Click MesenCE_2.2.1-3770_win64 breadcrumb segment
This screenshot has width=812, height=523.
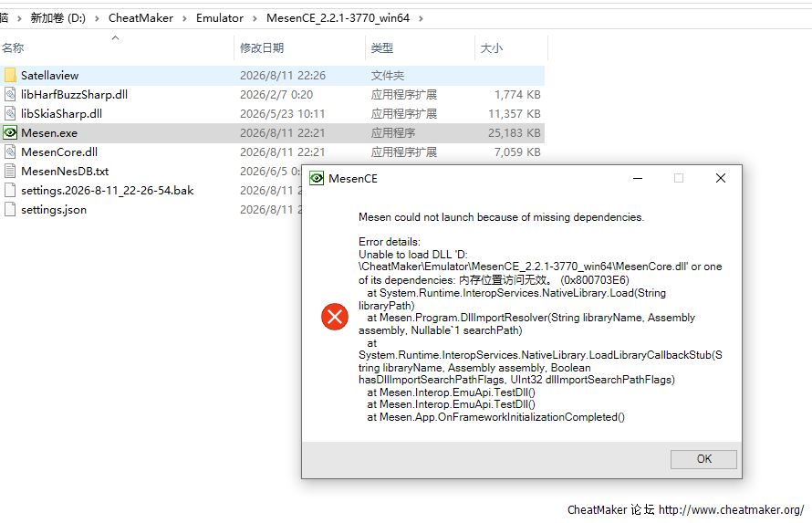click(338, 18)
